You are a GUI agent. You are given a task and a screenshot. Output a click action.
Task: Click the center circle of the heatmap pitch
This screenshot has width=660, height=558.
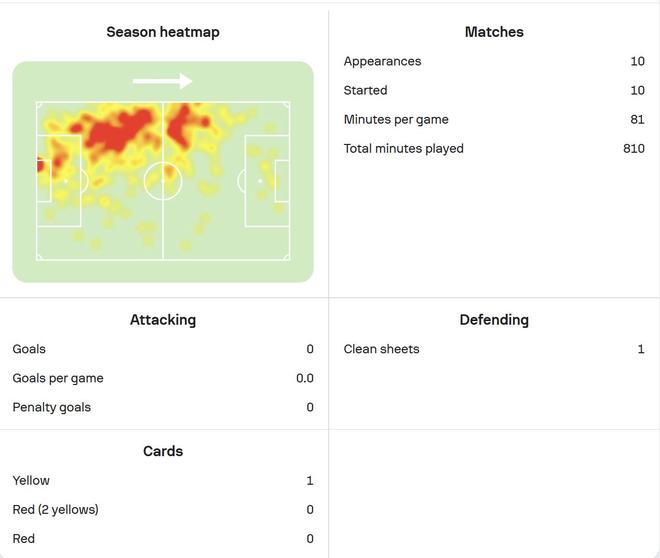point(163,181)
